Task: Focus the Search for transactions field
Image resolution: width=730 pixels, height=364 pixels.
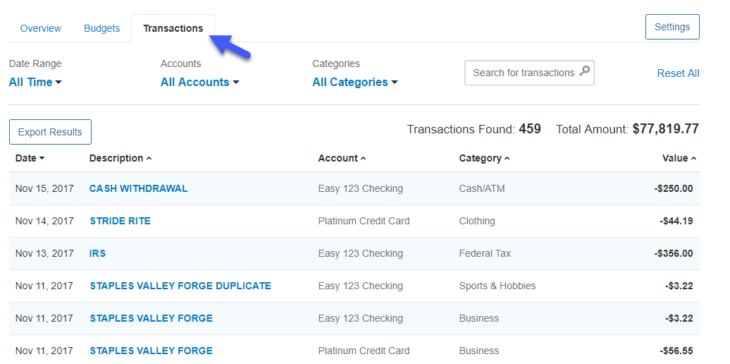Action: tap(529, 73)
